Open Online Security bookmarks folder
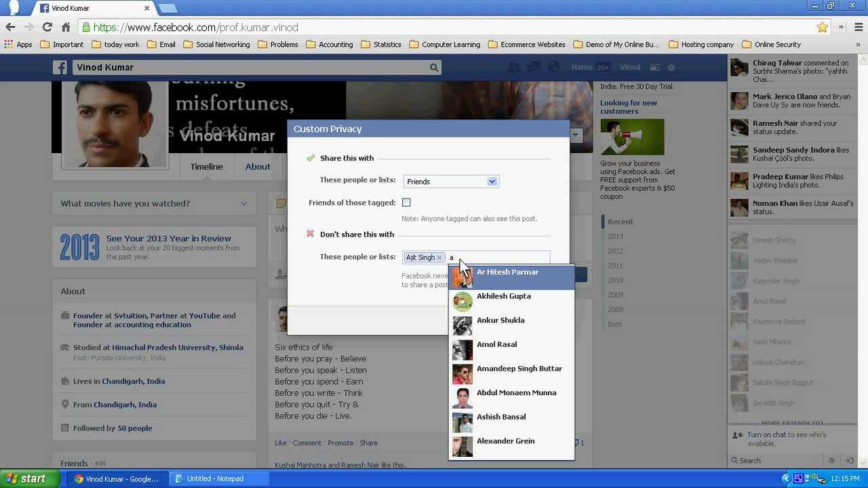Viewport: 868px width, 488px height. (x=772, y=44)
